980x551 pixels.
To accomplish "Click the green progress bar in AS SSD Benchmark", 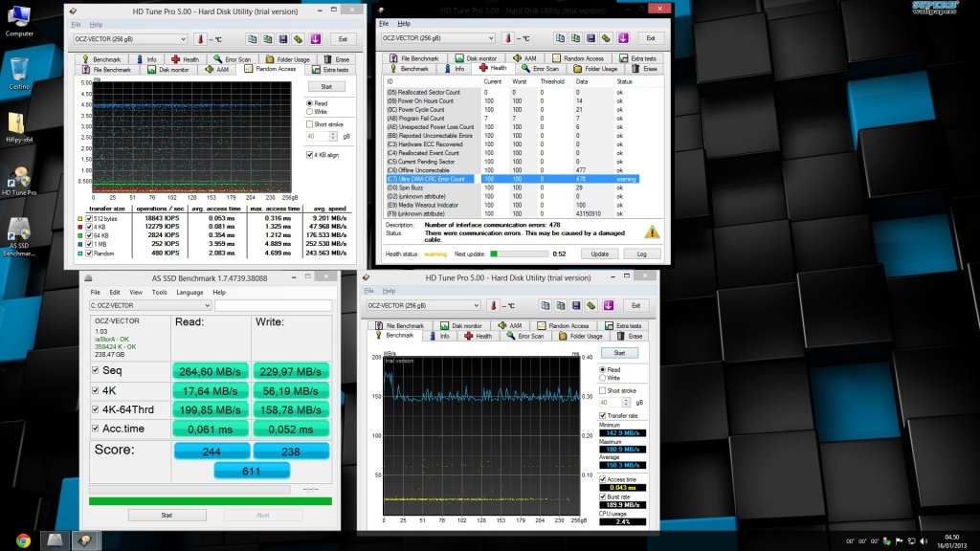I will 210,501.
